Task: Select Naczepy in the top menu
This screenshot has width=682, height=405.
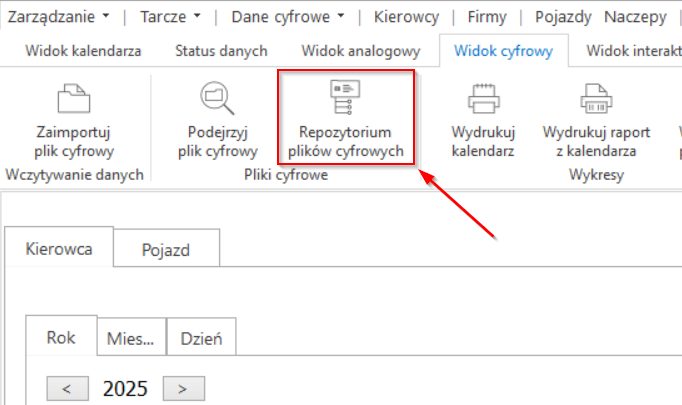Action: tap(635, 17)
